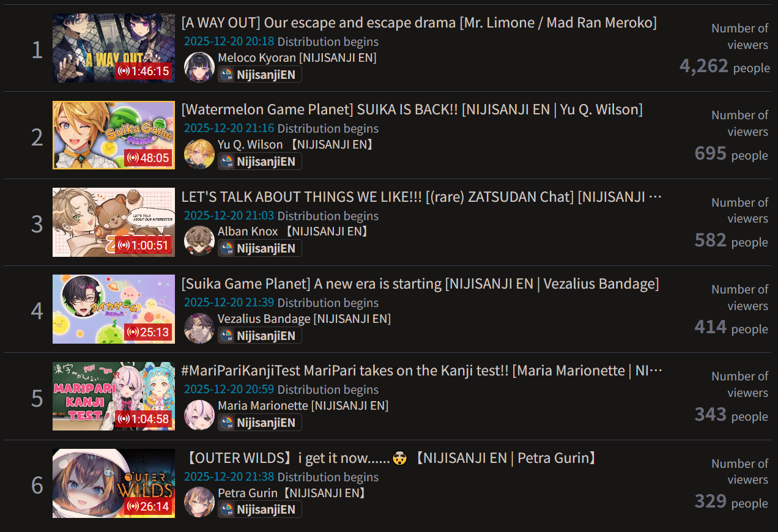Open the A WAY OUT stream thumbnail
The image size is (778, 532).
click(x=114, y=48)
